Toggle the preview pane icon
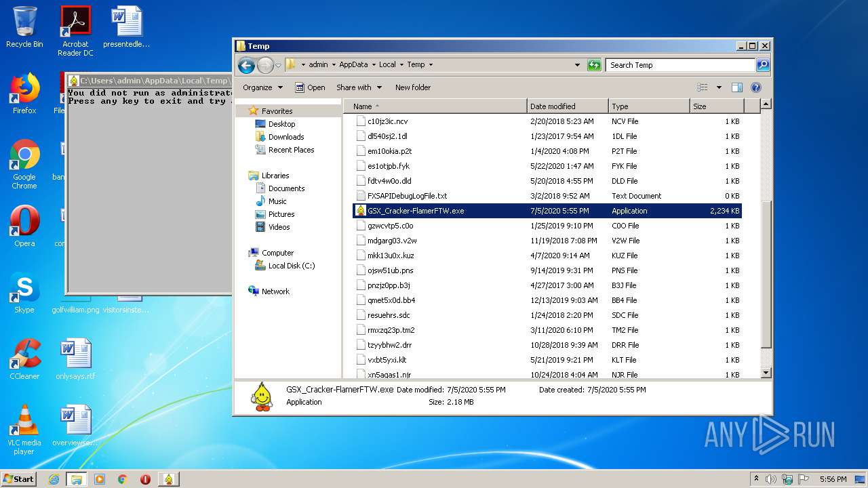 point(737,87)
